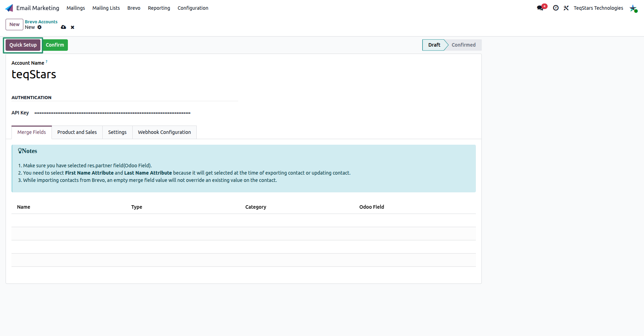644x336 pixels.
Task: Open the TeqStars Technologies company switcher
Action: [598, 8]
